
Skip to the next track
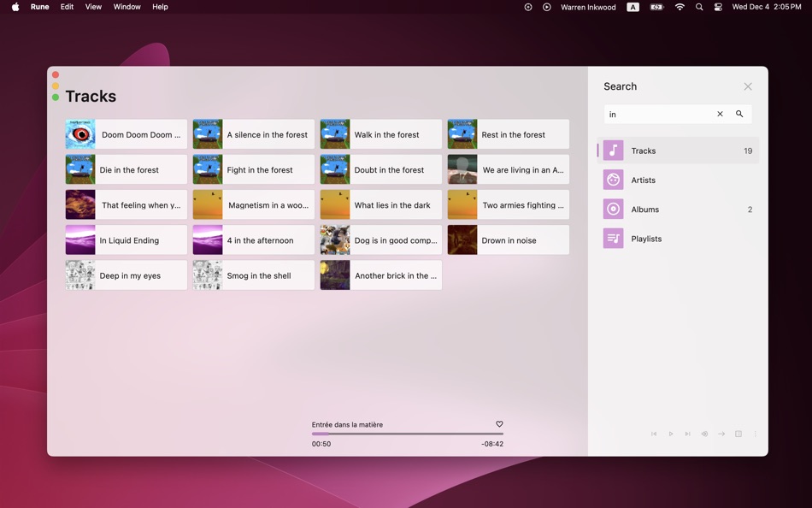687,434
